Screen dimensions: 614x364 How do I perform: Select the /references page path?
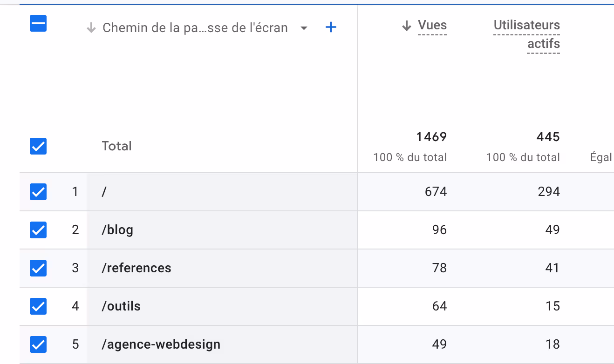[136, 268]
